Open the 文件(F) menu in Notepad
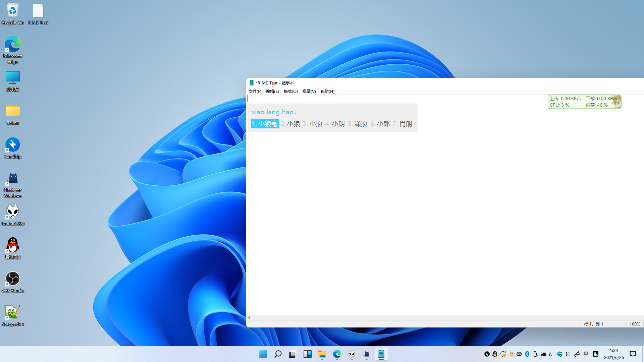Image resolution: width=644 pixels, height=362 pixels. tap(255, 91)
